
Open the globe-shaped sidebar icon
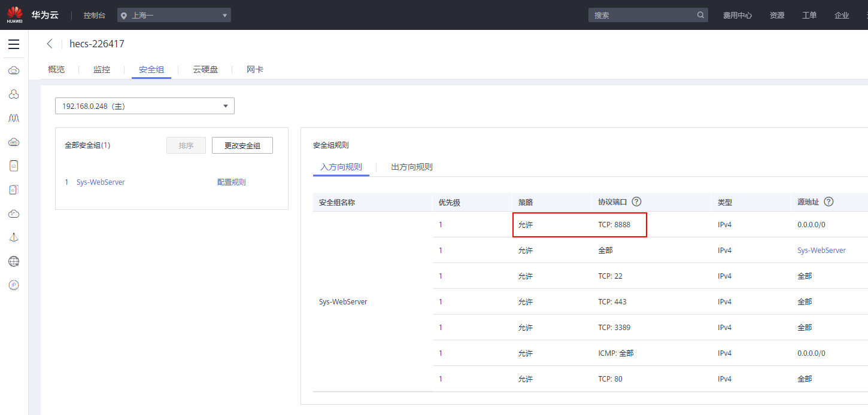point(14,261)
